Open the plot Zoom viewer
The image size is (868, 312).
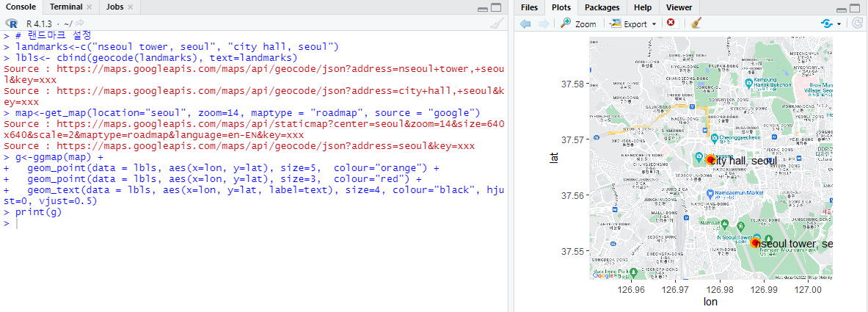(578, 23)
